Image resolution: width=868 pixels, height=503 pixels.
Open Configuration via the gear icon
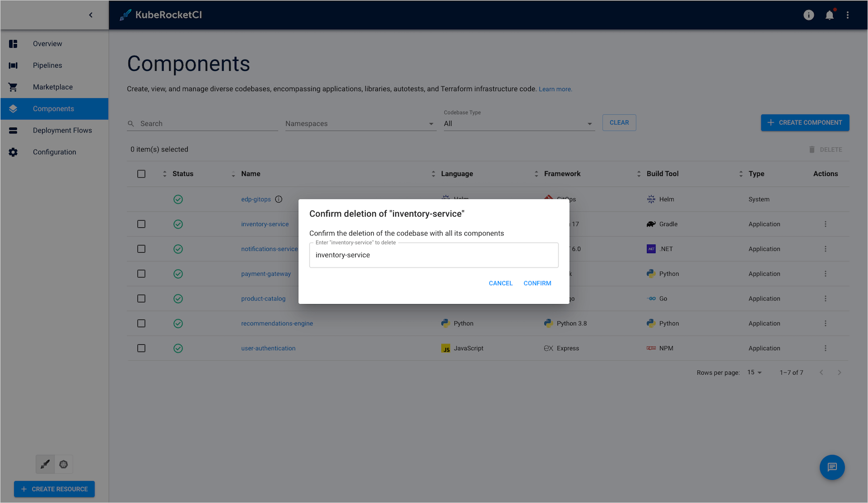[x=13, y=152]
